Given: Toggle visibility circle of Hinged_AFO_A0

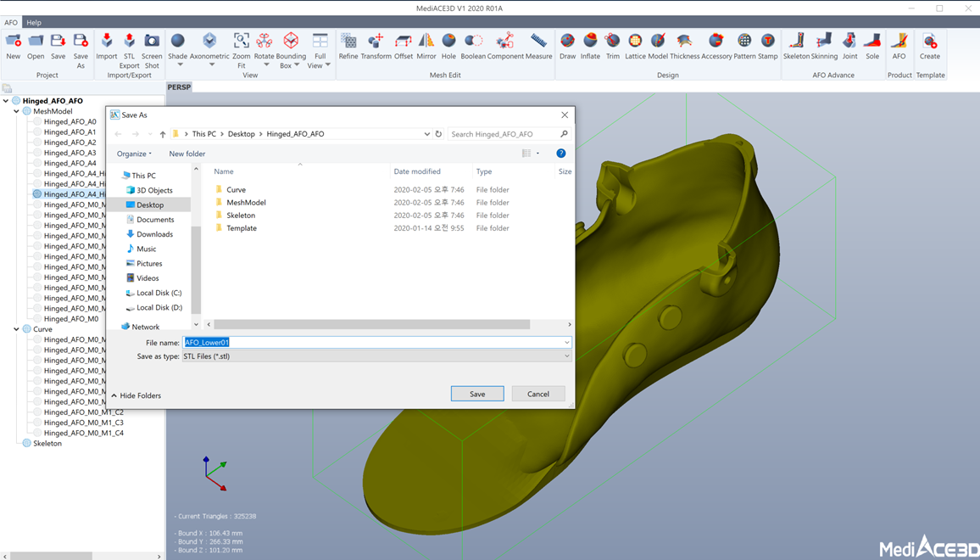Looking at the screenshot, I should [x=37, y=122].
